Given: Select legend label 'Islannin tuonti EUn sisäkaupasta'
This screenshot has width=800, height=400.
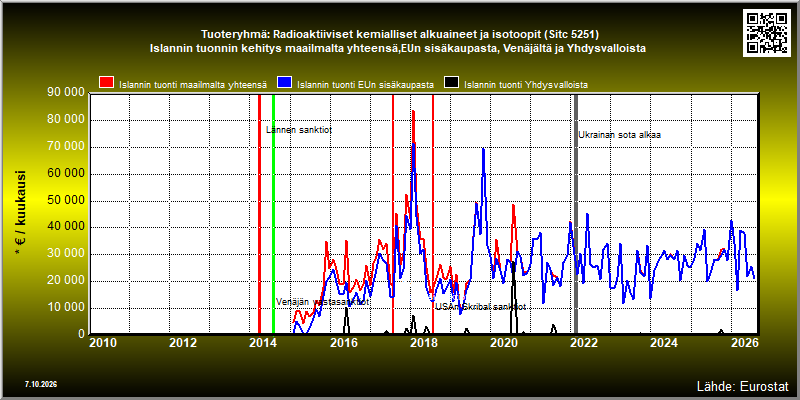Looking at the screenshot, I should [365, 85].
